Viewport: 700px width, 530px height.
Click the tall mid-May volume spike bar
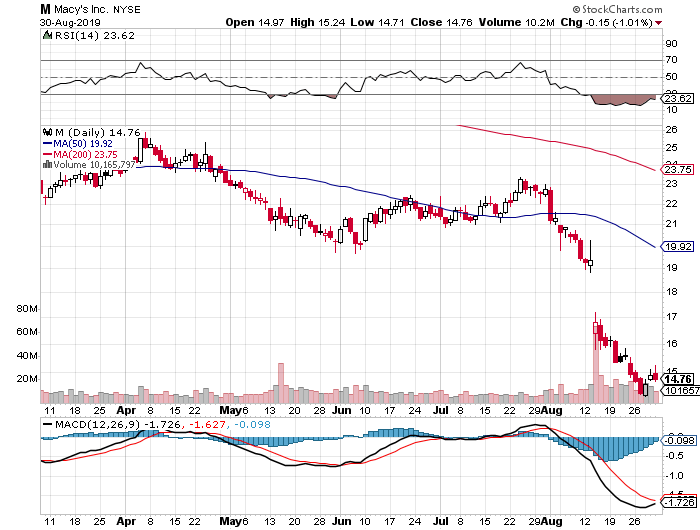click(281, 383)
